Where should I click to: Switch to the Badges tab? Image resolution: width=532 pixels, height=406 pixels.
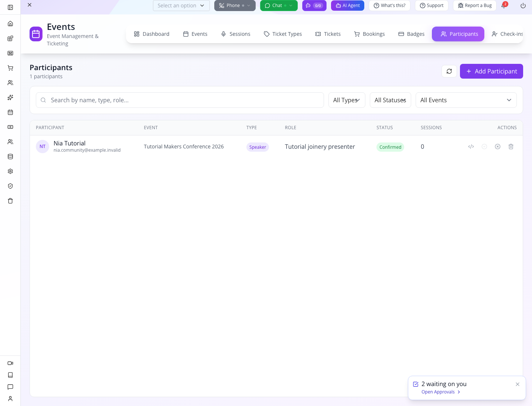click(411, 34)
